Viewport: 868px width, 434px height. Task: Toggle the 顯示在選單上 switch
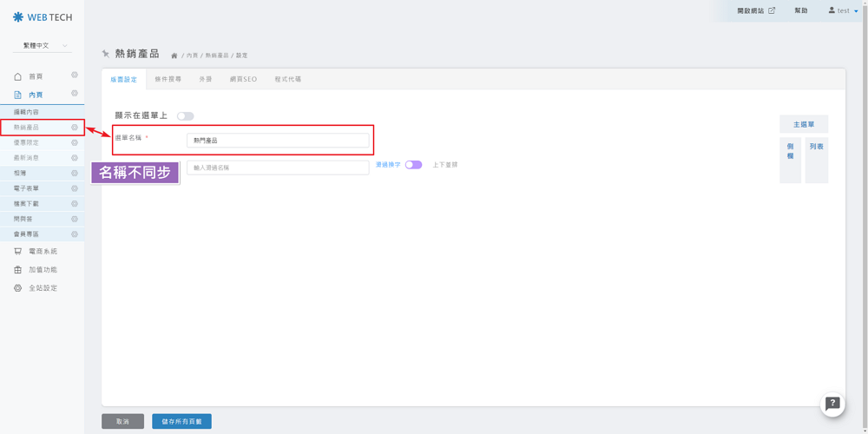[185, 115]
